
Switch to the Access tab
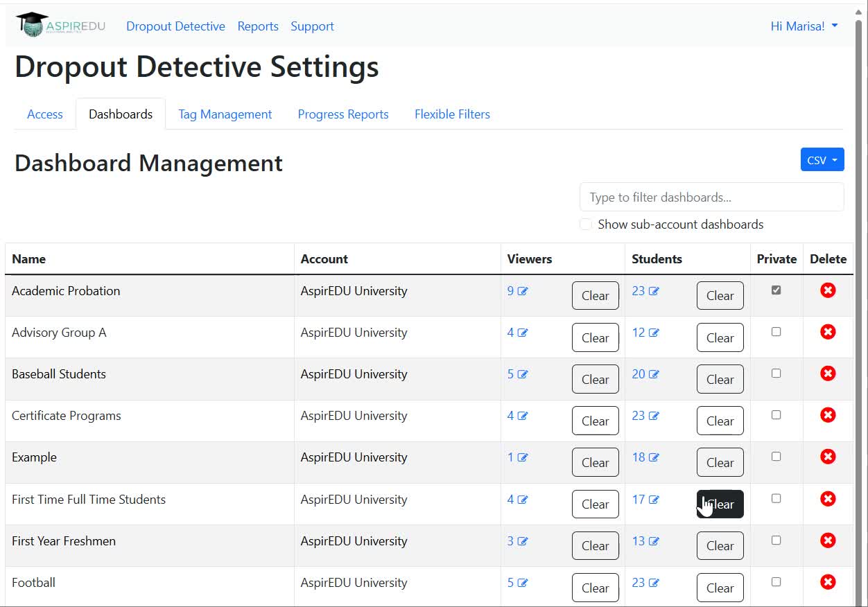45,114
